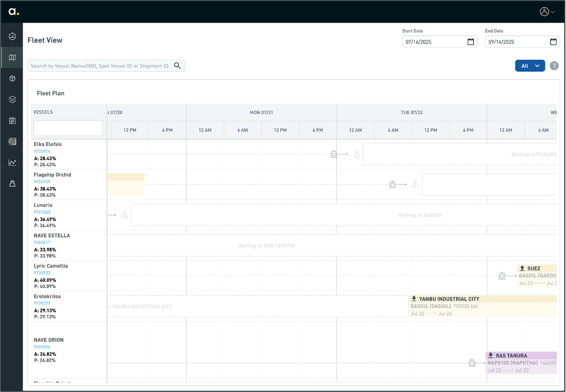
Task: Open the dashboard gauge icon in sidebar
Action: pyautogui.click(x=12, y=36)
